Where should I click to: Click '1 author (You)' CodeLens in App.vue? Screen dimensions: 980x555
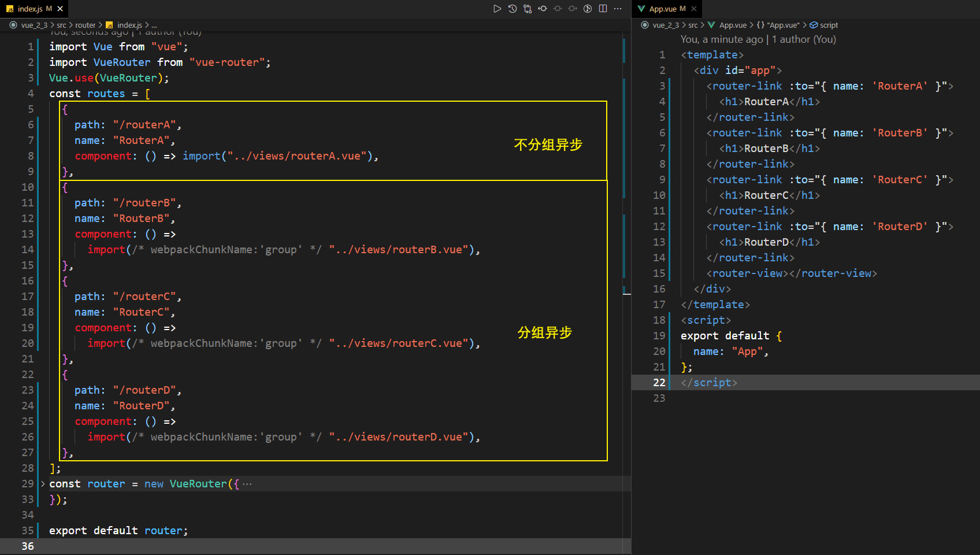point(804,39)
